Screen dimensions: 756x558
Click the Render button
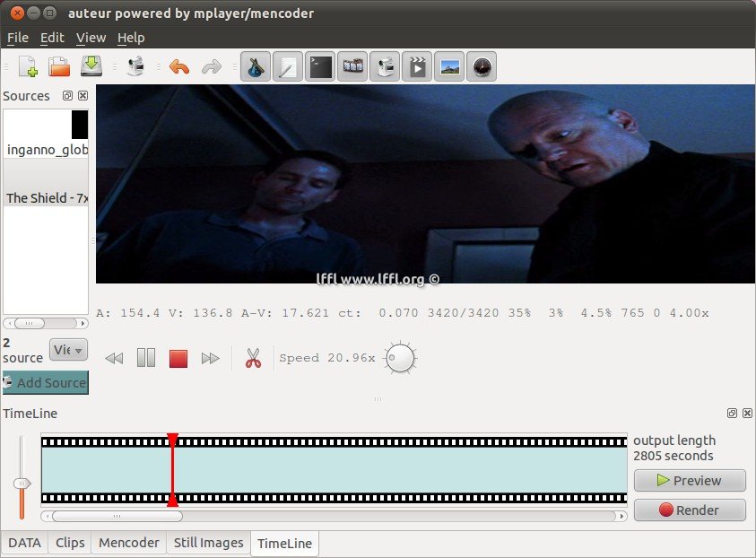690,510
